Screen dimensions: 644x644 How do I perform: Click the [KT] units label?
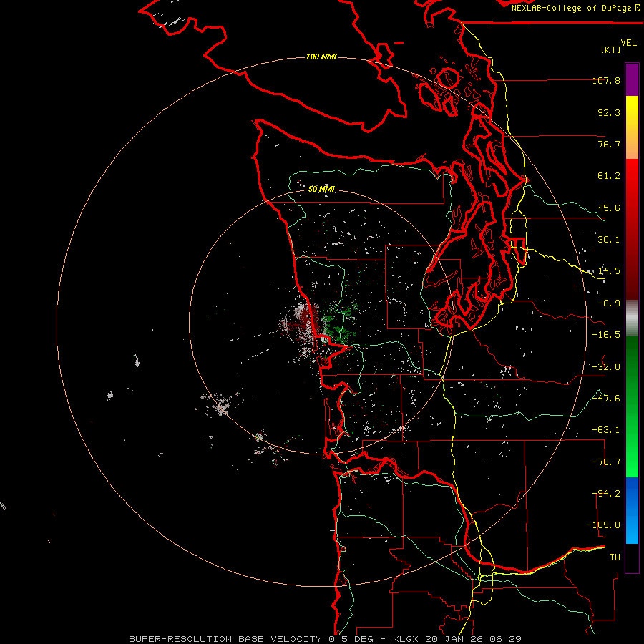tap(611, 49)
